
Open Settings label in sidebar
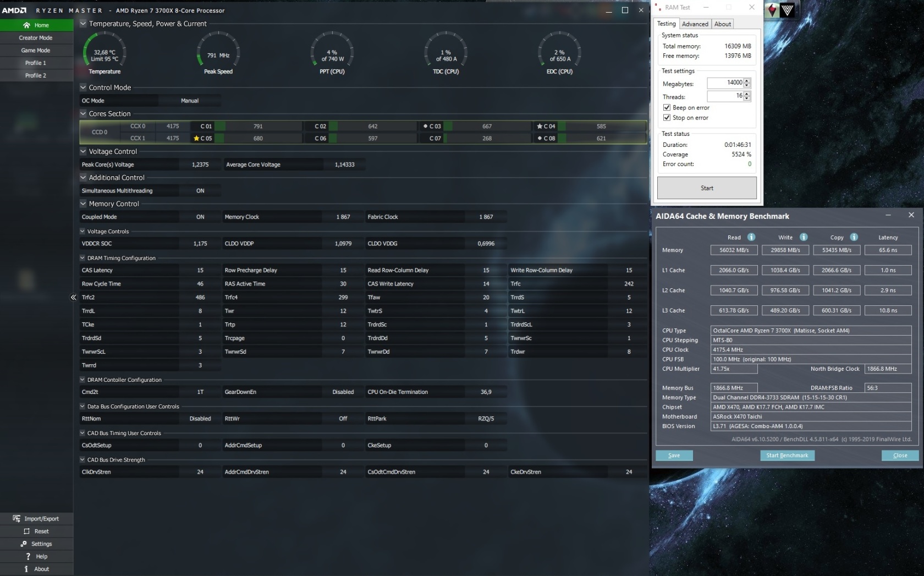tap(41, 544)
